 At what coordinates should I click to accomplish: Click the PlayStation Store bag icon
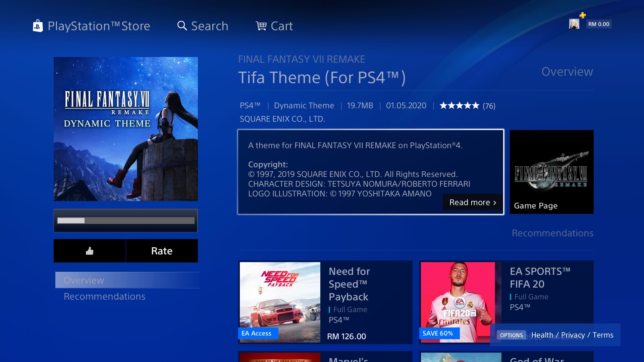tap(38, 26)
